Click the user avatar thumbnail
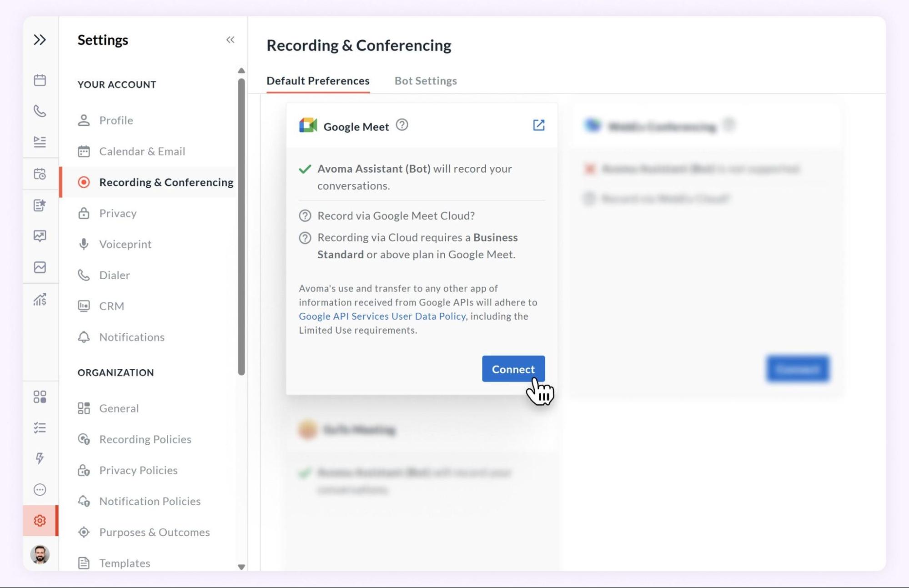Screen dimensions: 909x588 tap(40, 554)
